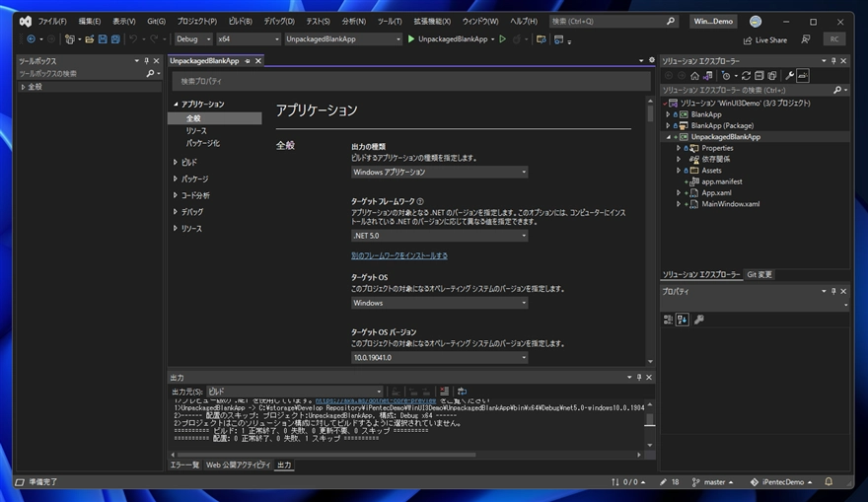Click the output panel horizontal scrollbar
Image resolution: width=868 pixels, height=502 pixels.
click(x=326, y=455)
